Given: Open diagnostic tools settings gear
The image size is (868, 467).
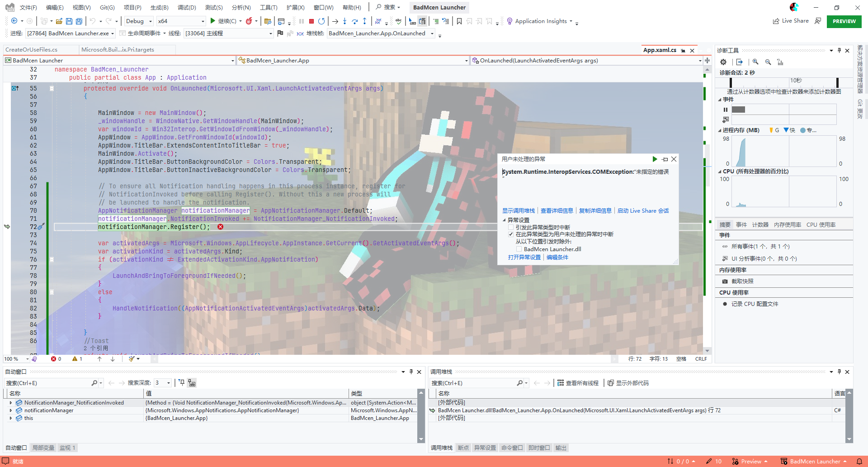Looking at the screenshot, I should [723, 62].
